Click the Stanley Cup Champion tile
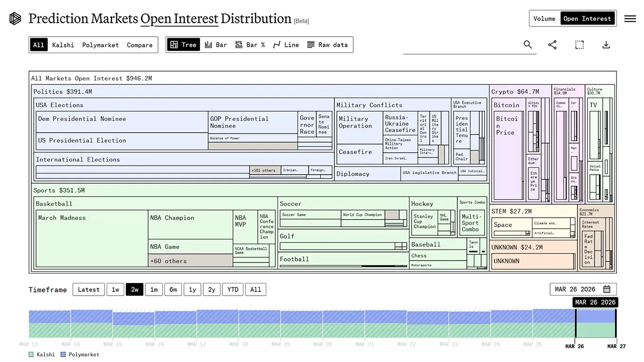 coord(424,222)
